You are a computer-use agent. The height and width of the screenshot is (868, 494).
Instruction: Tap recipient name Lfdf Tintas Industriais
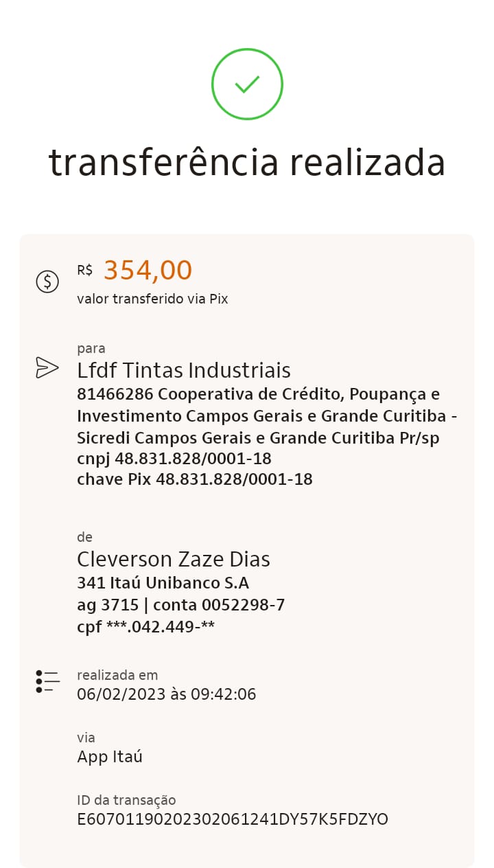[x=184, y=370]
